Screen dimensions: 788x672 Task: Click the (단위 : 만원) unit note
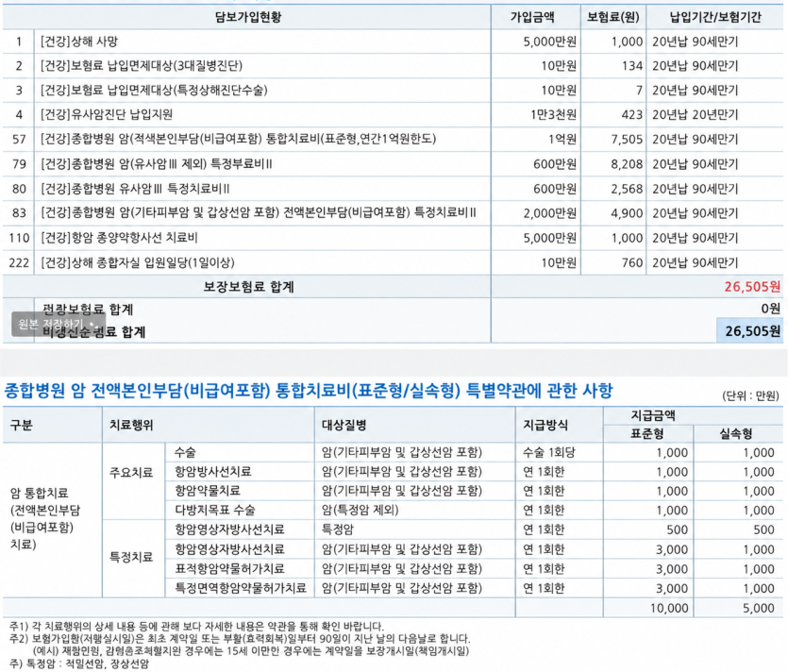[x=750, y=396]
